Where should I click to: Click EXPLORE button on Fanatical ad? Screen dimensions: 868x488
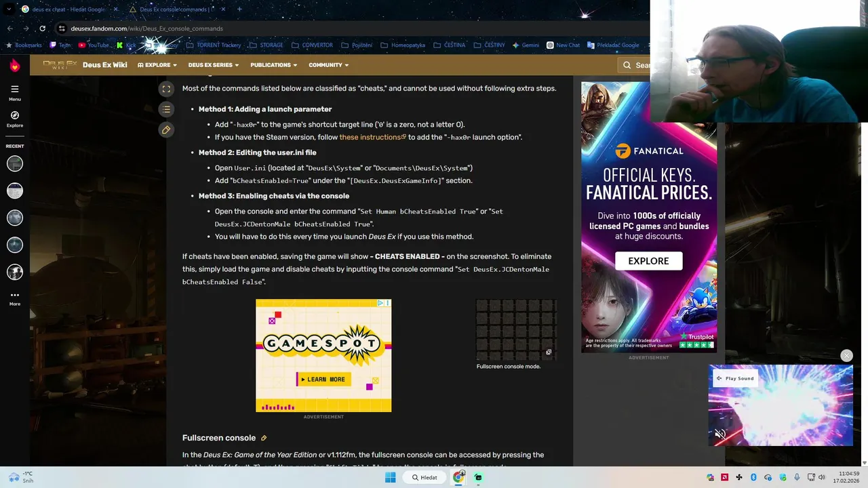(648, 261)
